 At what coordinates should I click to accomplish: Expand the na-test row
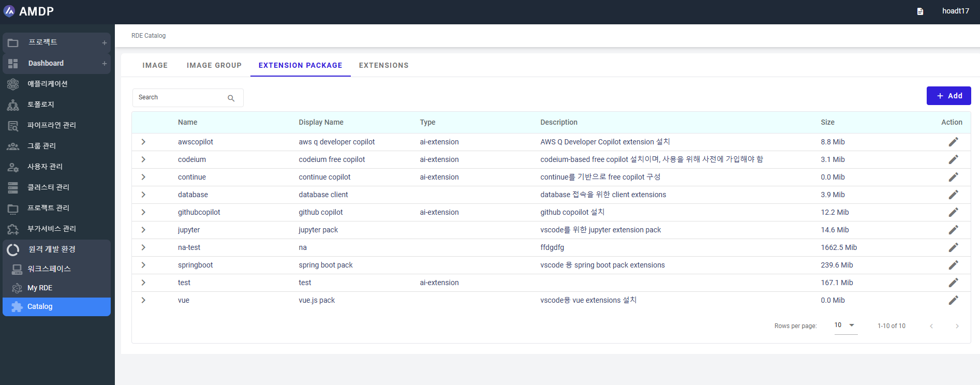pyautogui.click(x=143, y=247)
